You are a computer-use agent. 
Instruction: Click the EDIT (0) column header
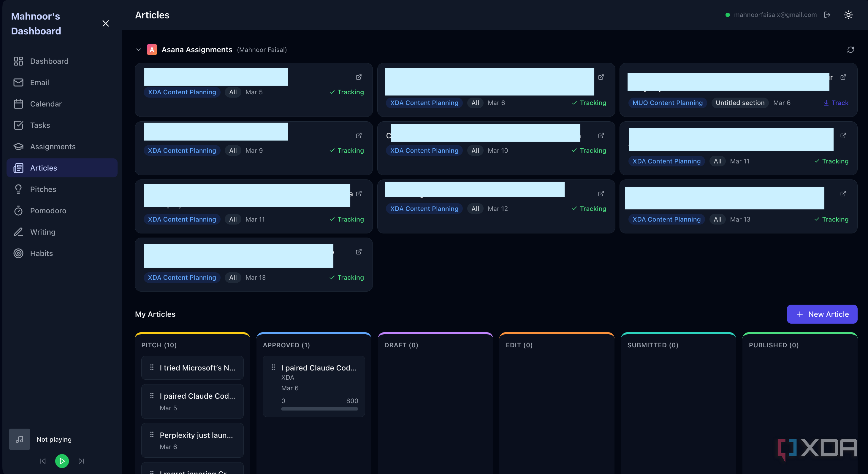click(x=519, y=345)
